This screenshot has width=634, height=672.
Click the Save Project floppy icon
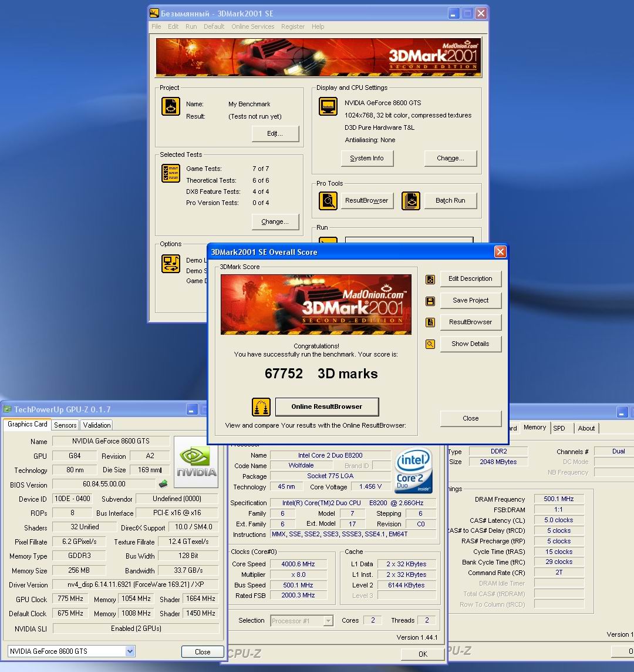tap(430, 301)
